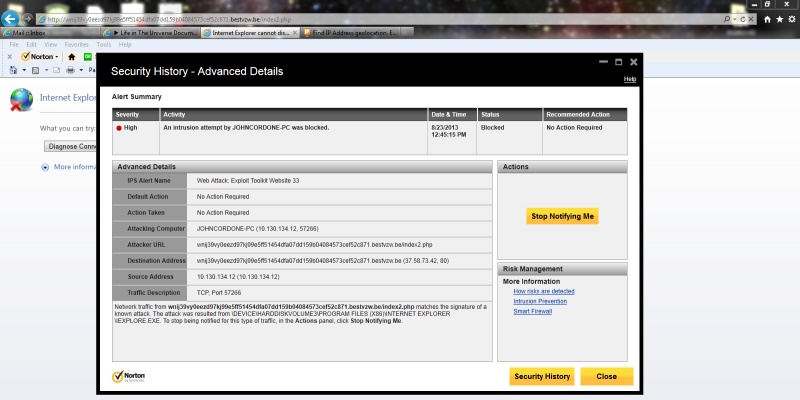Click the search magnifier in the address bar

727,19
